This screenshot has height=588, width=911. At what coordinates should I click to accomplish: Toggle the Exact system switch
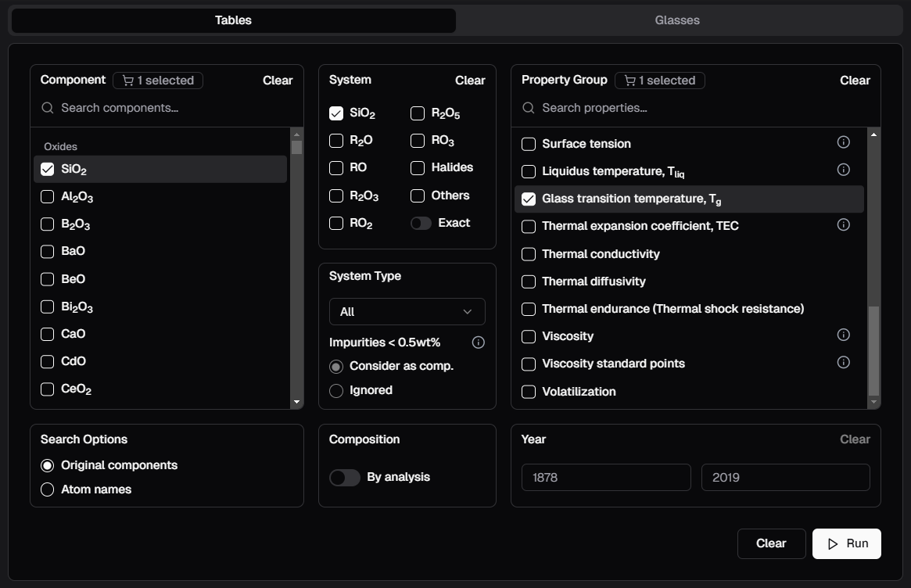421,224
